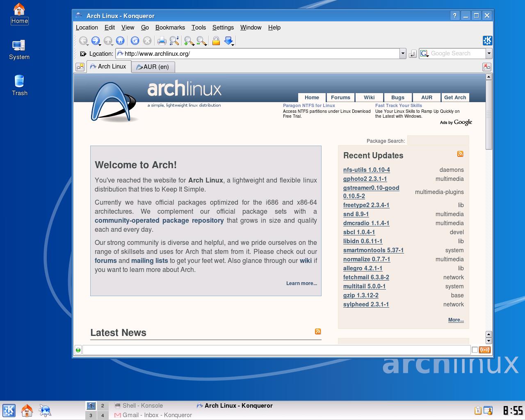Open the smartmontools 5.37-1 package link
The height and width of the screenshot is (420, 525).
[x=373, y=250]
